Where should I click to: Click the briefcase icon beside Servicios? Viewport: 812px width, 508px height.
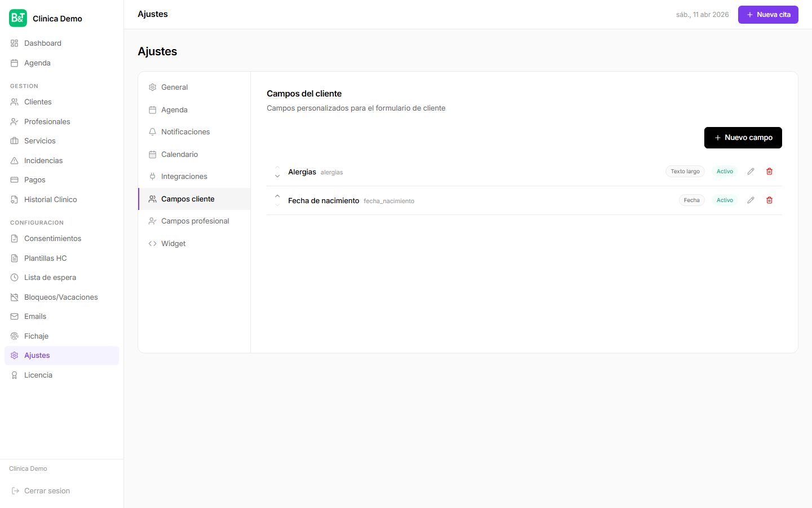(x=15, y=141)
